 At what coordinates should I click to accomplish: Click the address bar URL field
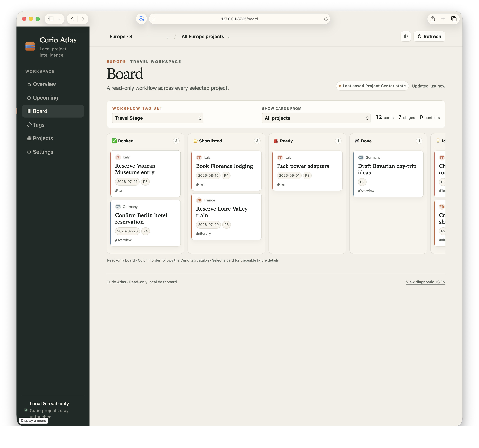pos(239,19)
